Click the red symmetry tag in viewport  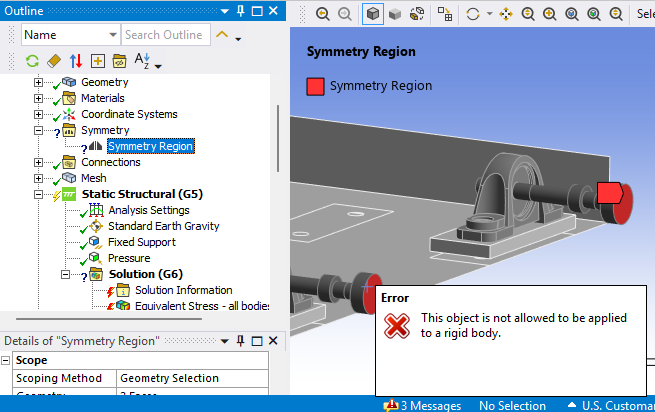[x=610, y=193]
